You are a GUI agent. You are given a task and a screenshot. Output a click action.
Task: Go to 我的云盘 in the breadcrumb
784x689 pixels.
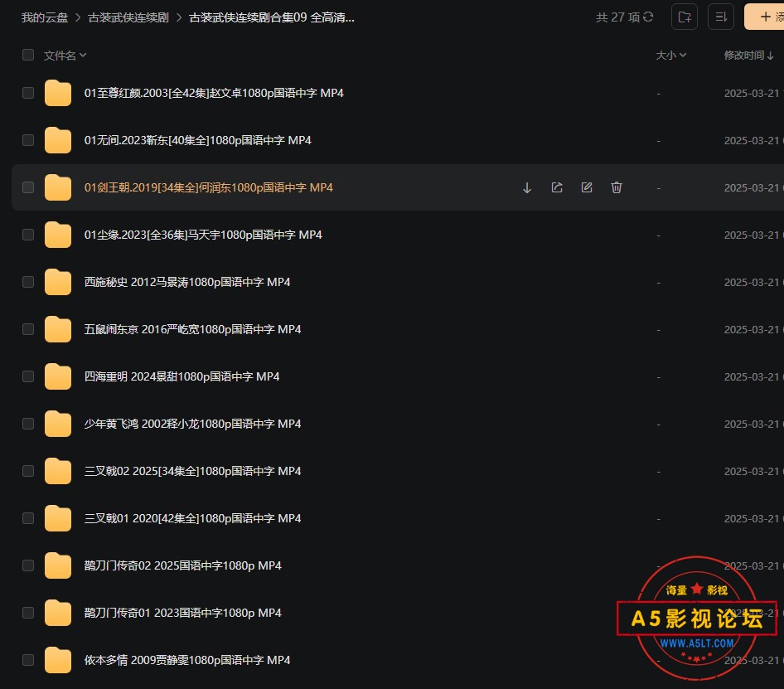[45, 17]
